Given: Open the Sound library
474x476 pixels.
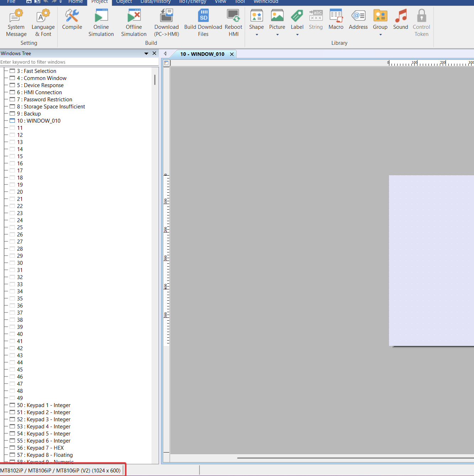Looking at the screenshot, I should click(x=400, y=16).
